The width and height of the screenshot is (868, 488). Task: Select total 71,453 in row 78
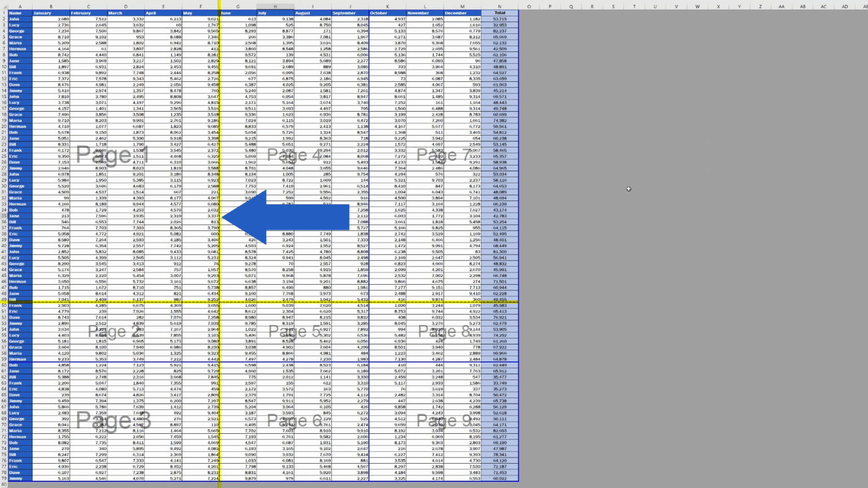pyautogui.click(x=500, y=472)
